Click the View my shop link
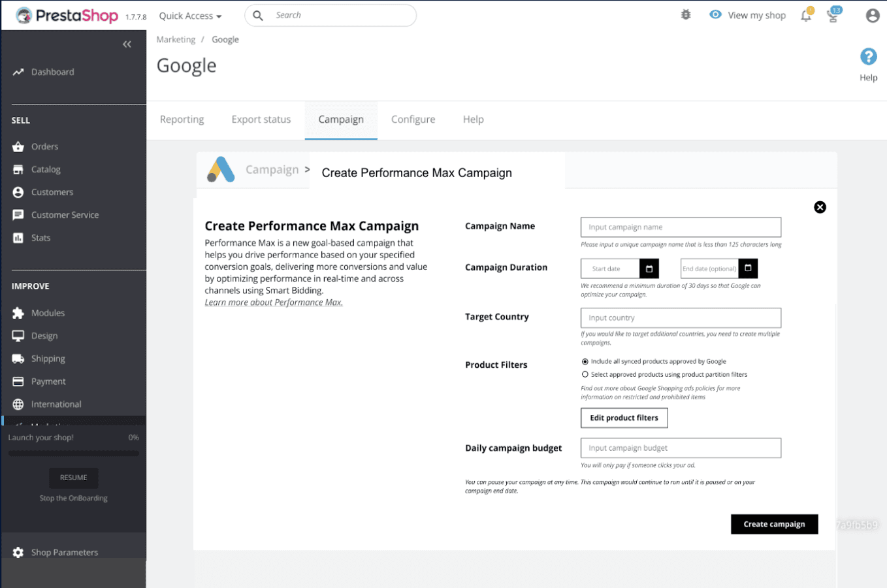This screenshot has height=588, width=887. pos(757,16)
